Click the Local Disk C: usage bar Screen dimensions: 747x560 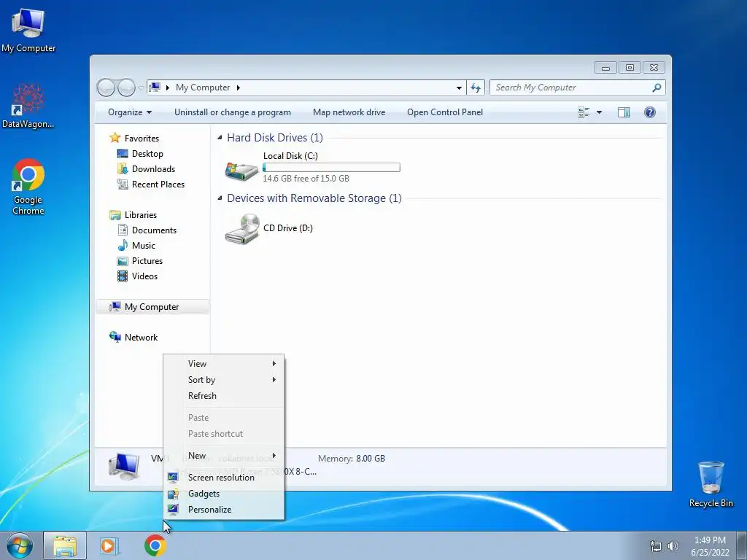(x=331, y=168)
